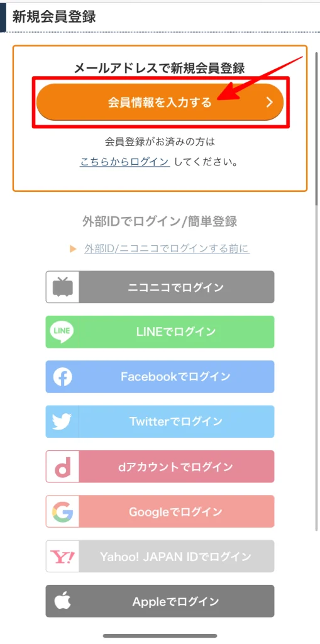Image resolution: width=320 pixels, height=644 pixels.
Task: Click the Niconico TV icon
Action: point(62,287)
